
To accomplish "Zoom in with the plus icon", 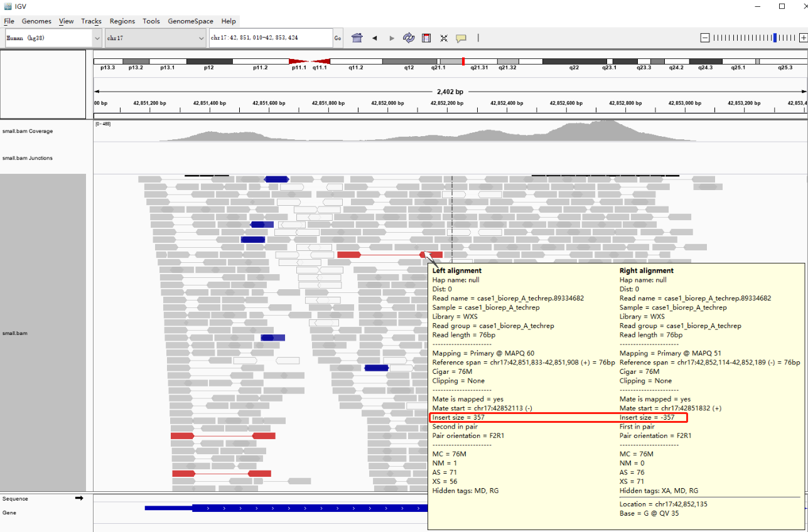I will click(803, 38).
